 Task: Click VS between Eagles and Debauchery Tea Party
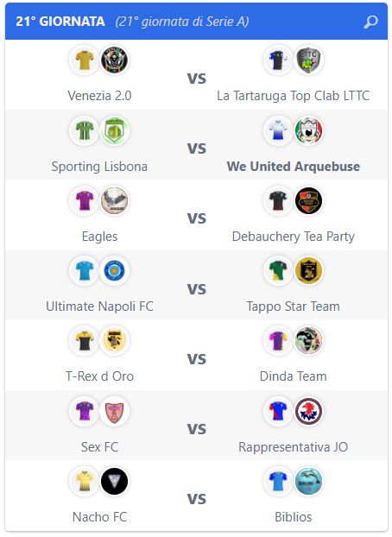197,218
